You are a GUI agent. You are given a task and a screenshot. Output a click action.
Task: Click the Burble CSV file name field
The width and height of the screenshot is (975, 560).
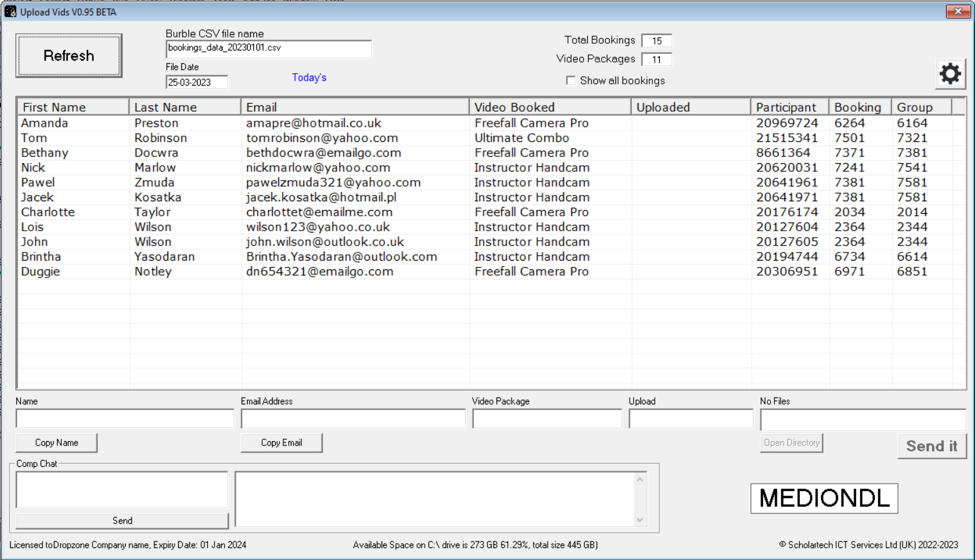click(268, 49)
